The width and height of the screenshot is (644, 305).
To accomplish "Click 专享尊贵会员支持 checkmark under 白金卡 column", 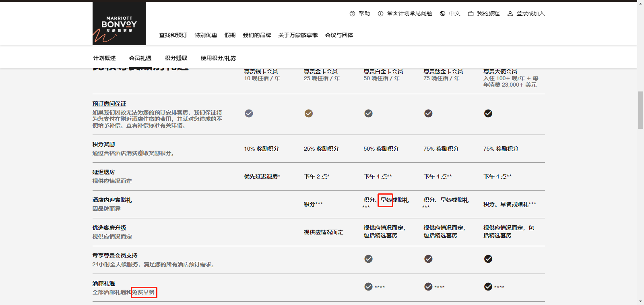I will pos(369,259).
